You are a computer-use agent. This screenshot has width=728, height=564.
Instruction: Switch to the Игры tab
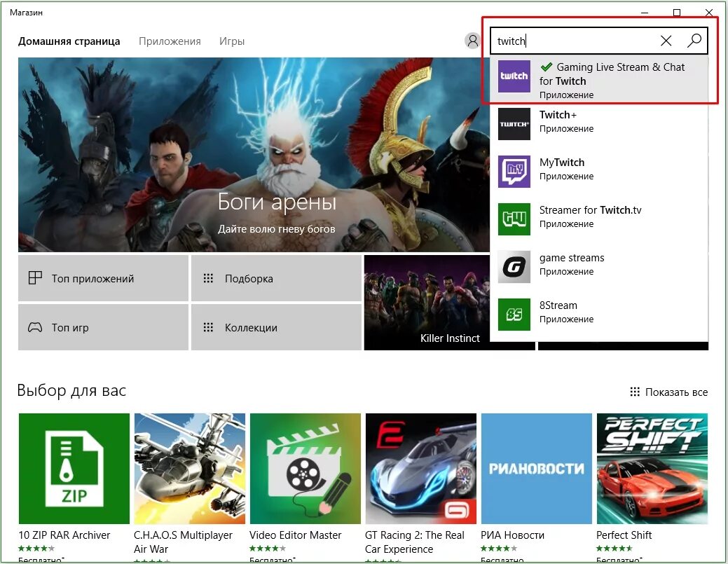point(232,41)
